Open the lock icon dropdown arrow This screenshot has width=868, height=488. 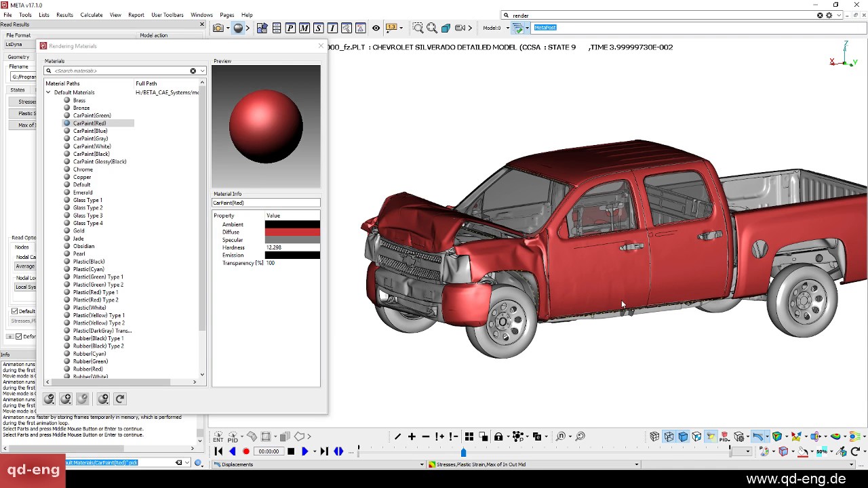click(x=507, y=436)
